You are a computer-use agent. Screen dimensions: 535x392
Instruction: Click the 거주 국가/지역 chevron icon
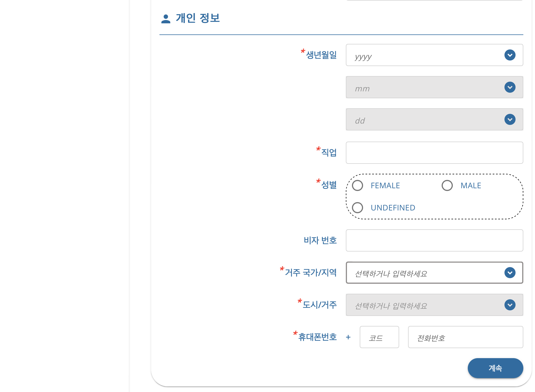(x=510, y=273)
